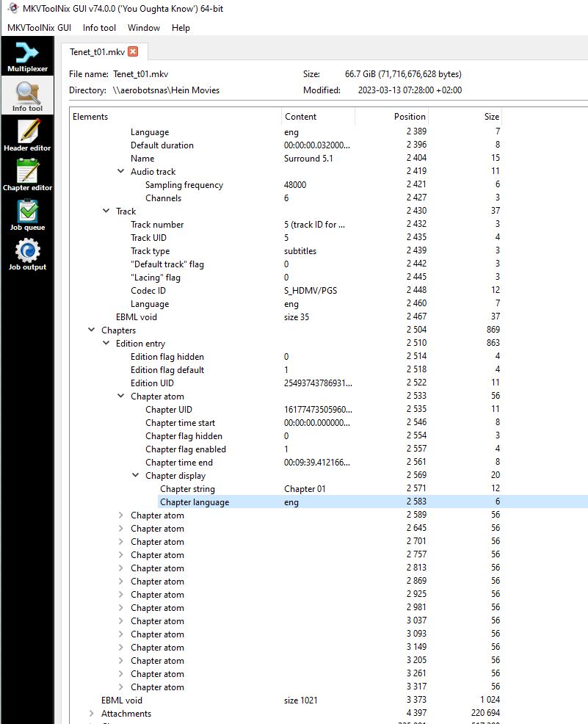Screen dimensions: 588x724
Task: Select the EBML void size 1021 row
Action: point(329,700)
